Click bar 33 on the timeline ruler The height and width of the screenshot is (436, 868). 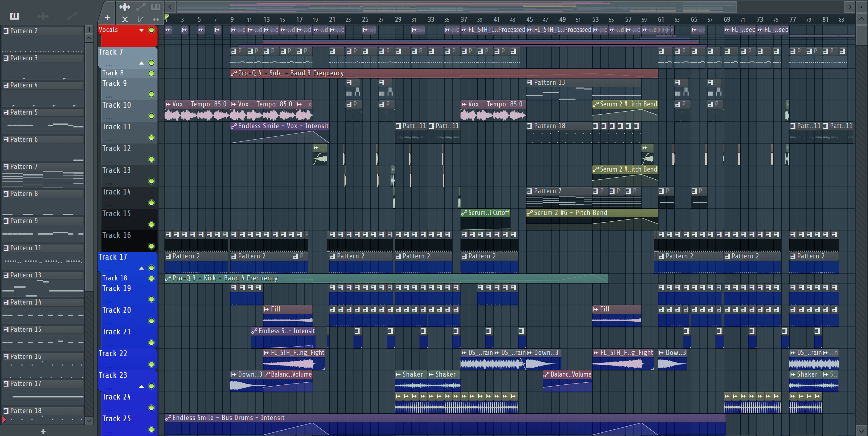point(431,20)
